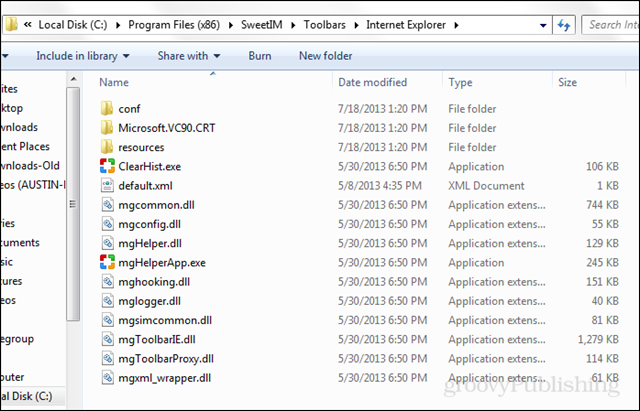Click the navigation pane scrollbar thumb
Screen dimensions: 640x411
73,204
